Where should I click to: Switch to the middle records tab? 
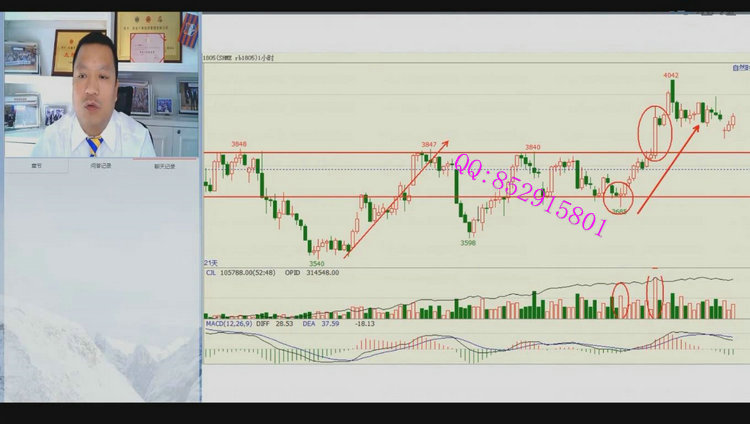tap(101, 166)
